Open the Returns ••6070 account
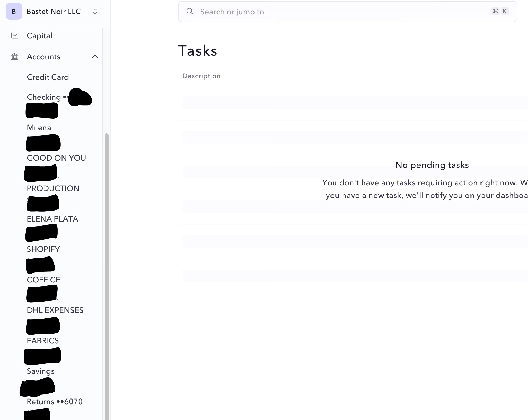 (x=55, y=402)
